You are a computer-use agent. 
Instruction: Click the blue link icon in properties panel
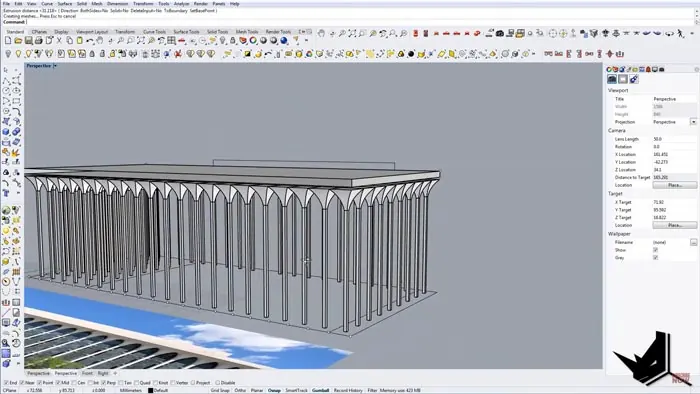[x=633, y=79]
